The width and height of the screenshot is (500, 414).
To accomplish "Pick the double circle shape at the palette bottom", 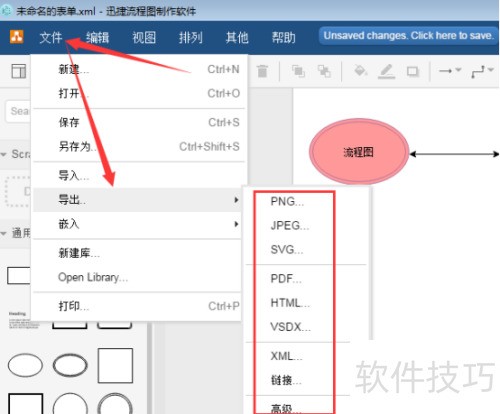I will (115, 404).
